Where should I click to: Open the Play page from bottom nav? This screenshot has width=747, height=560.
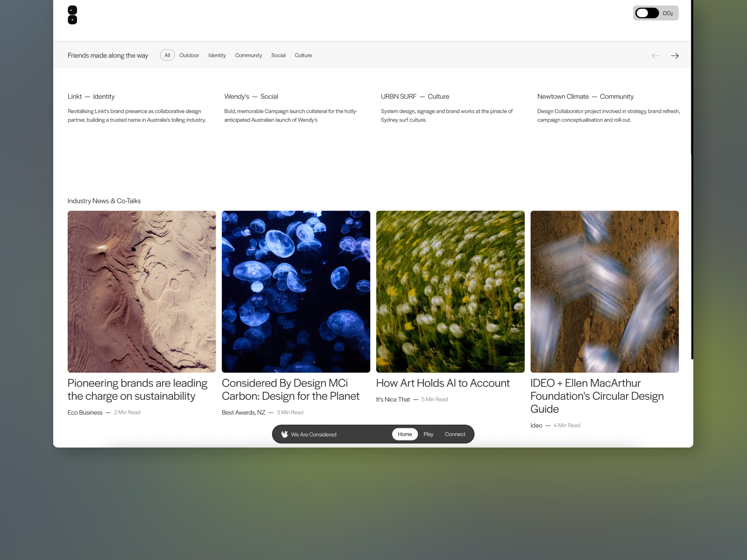pos(428,434)
